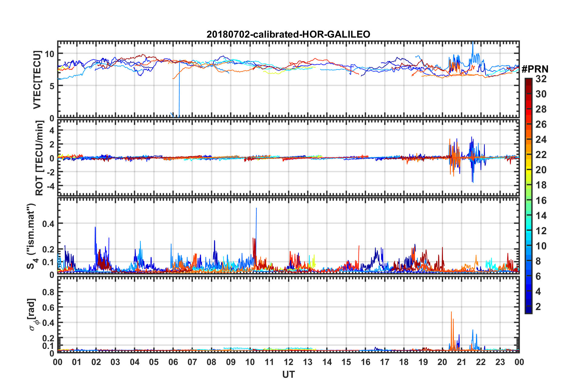Click colorbar tick label 8
The width and height of the screenshot is (577, 392).
pyautogui.click(x=538, y=261)
